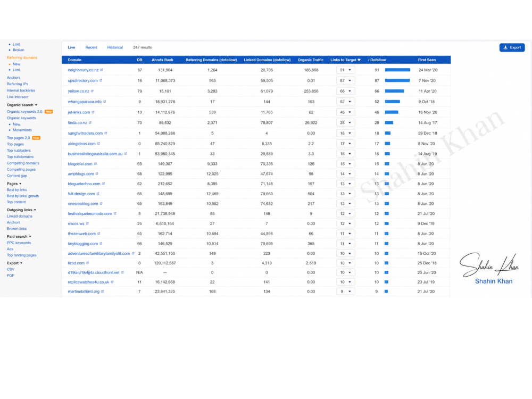The width and height of the screenshot is (532, 399).
Task: Open external link icon beside replicawatches4u.co.uk
Action: 112,282
